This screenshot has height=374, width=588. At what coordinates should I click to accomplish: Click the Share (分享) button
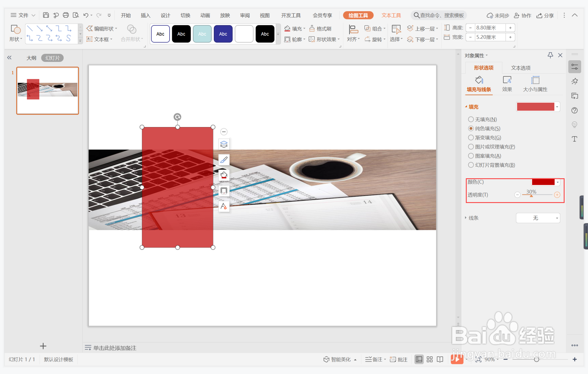click(x=545, y=15)
